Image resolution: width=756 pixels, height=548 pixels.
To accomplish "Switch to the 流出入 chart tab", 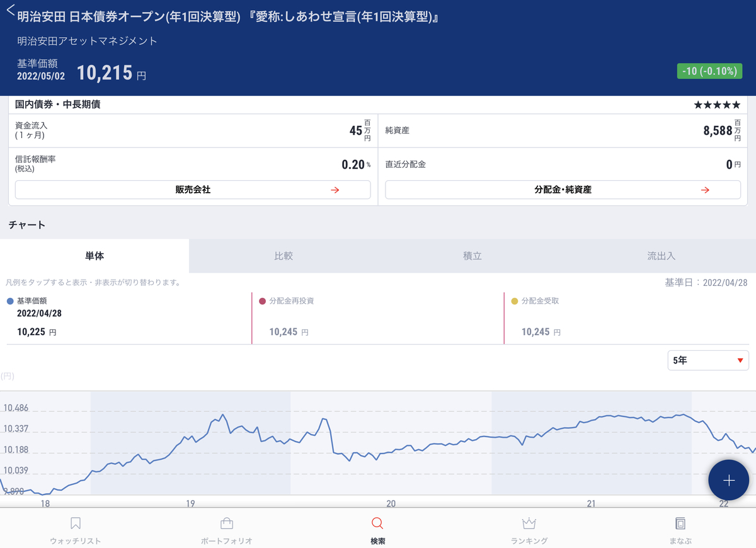I will [x=661, y=256].
